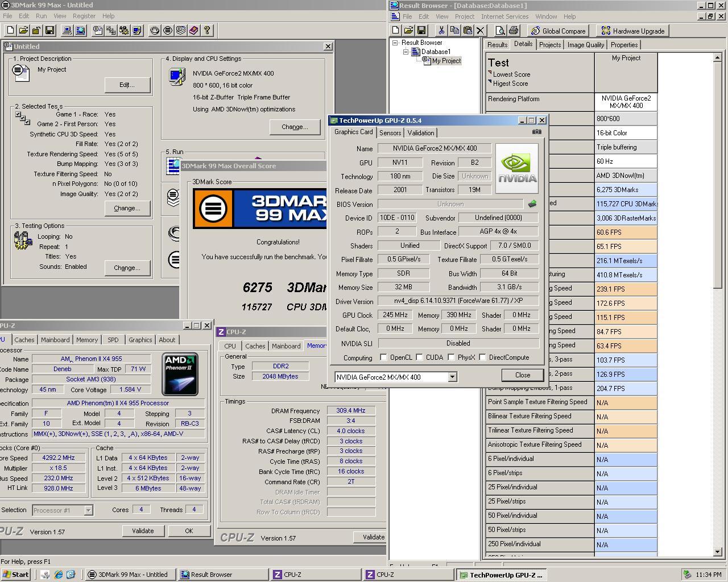
Task: Click Open folder icon in 3DMark toolbar
Action: pos(23,30)
